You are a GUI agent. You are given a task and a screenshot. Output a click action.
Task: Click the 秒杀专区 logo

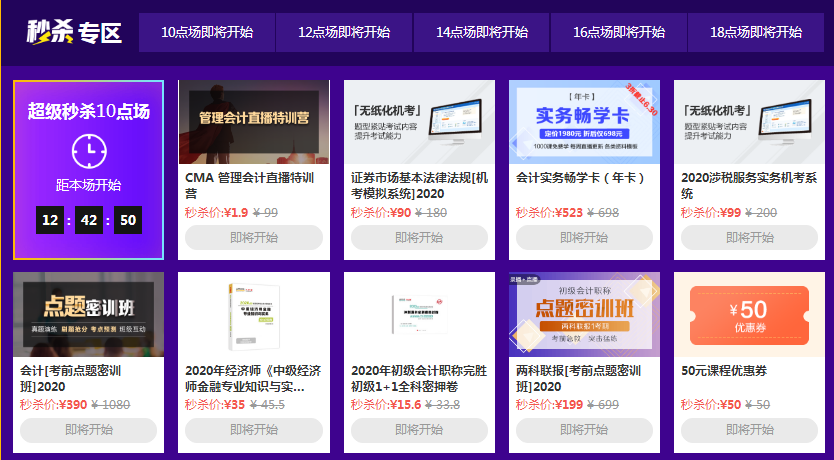(x=74, y=32)
